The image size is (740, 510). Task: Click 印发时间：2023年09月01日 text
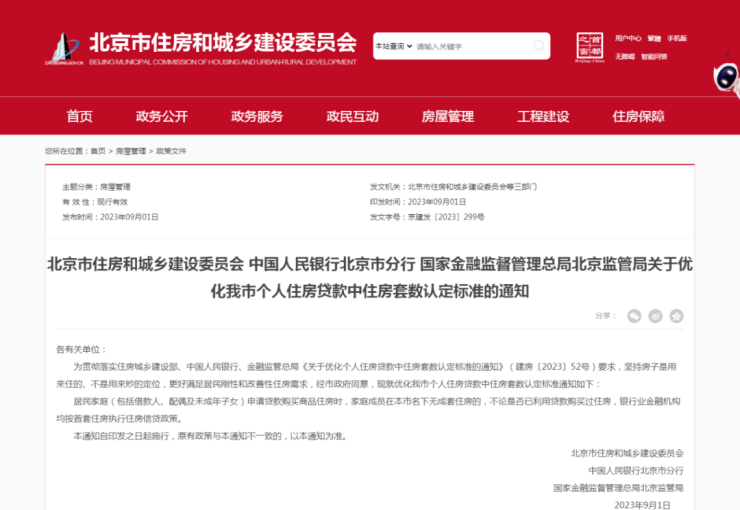[418, 202]
